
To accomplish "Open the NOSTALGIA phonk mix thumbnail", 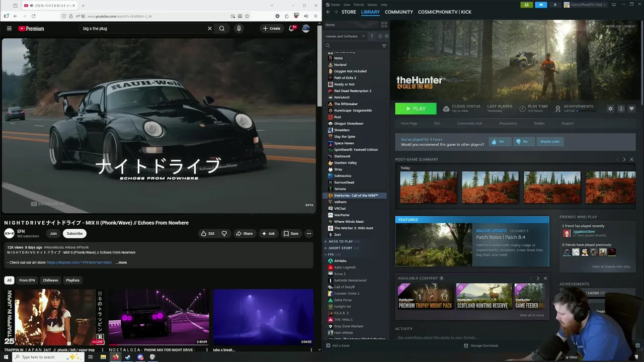I will point(158,317).
